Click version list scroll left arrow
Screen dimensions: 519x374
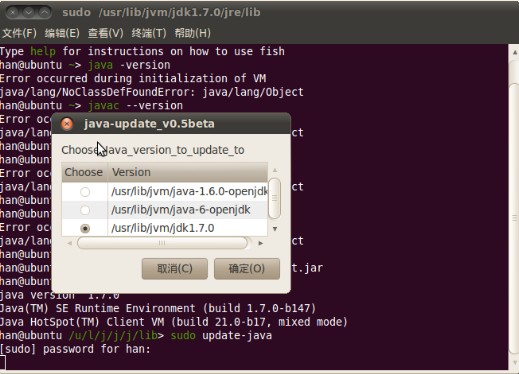[70, 243]
